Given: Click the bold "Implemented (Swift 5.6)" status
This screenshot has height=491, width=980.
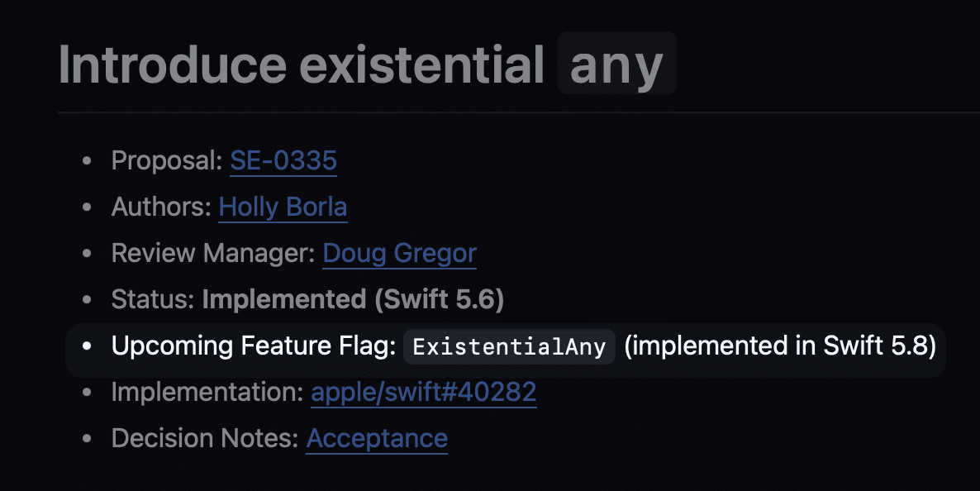Looking at the screenshot, I should [353, 299].
